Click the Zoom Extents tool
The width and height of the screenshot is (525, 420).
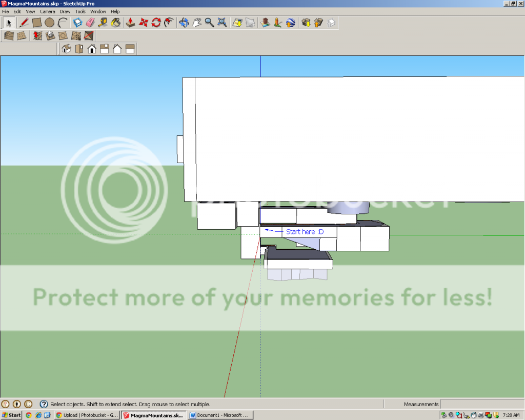click(222, 23)
